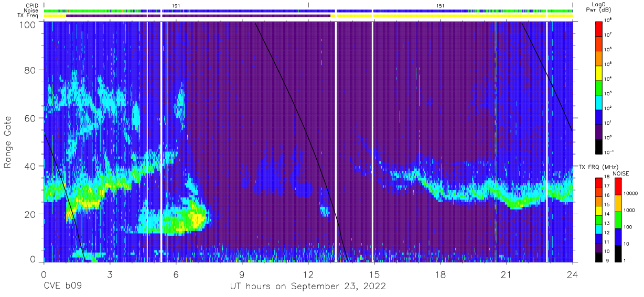Click the bottom label 10^-1 on power colorbar
The width and height of the screenshot is (644, 297).
click(x=610, y=152)
